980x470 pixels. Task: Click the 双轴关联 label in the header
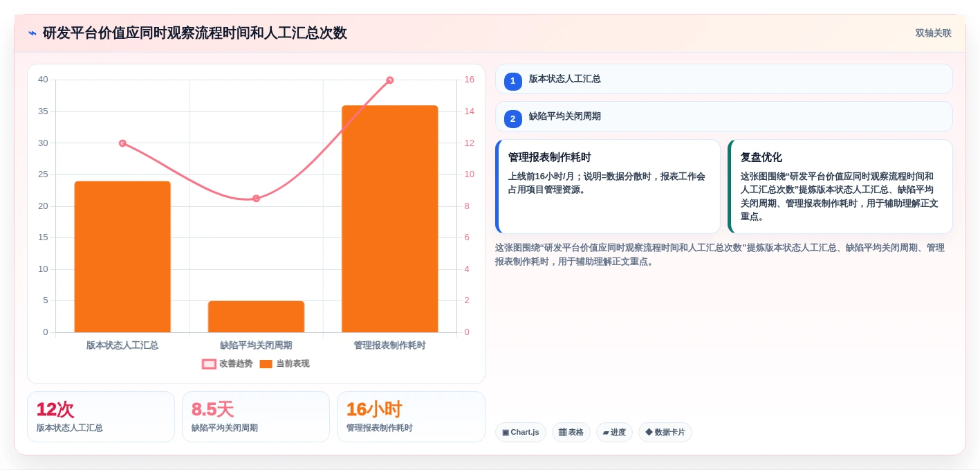coord(933,33)
